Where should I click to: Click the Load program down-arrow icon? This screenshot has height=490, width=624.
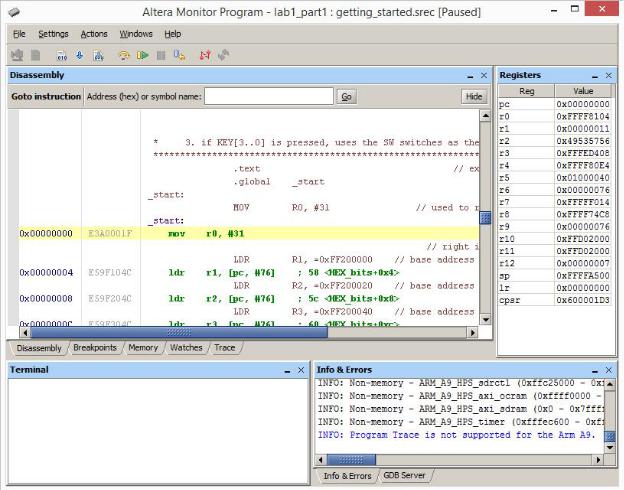(x=80, y=55)
